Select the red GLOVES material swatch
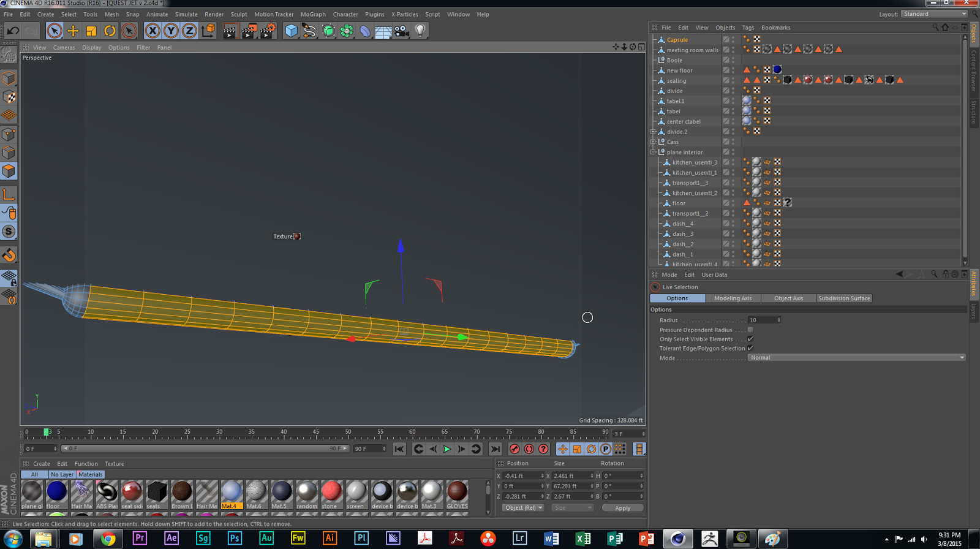This screenshot has width=980, height=549. tap(457, 491)
